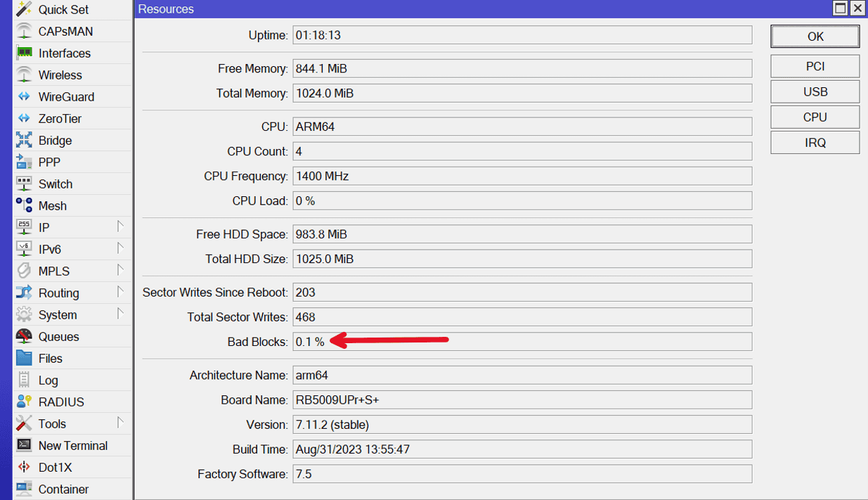Click the Version 7.11.2 (stable) field
The width and height of the screenshot is (868, 500).
coord(522,425)
